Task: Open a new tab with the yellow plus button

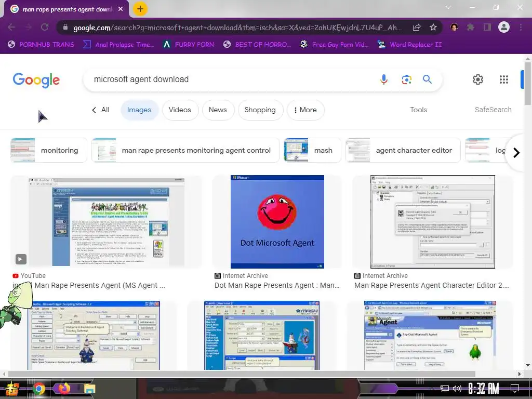Action: 140,9
